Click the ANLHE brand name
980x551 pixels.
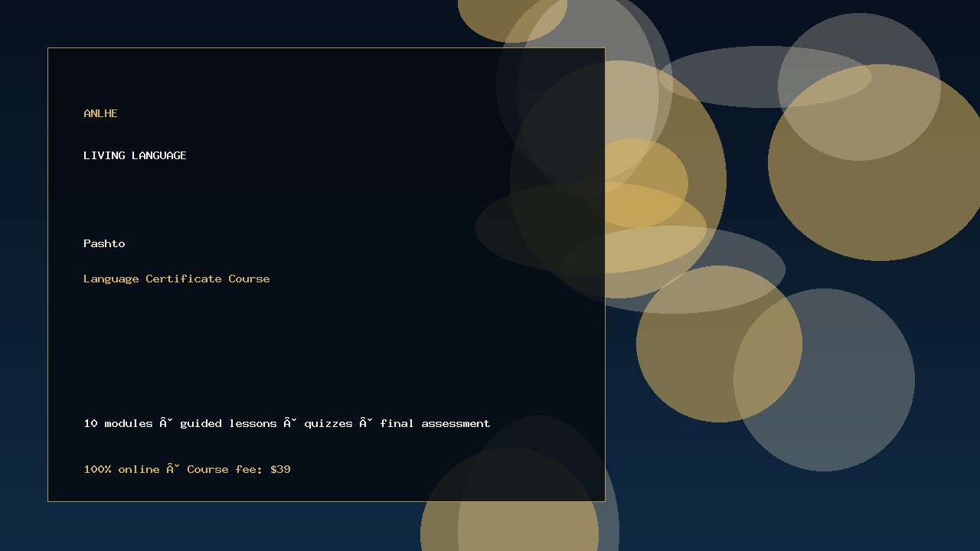(100, 113)
